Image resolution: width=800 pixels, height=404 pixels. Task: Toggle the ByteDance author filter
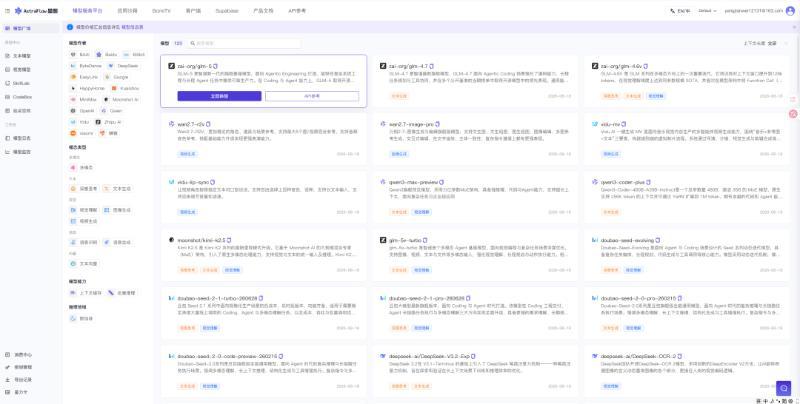[x=87, y=66]
